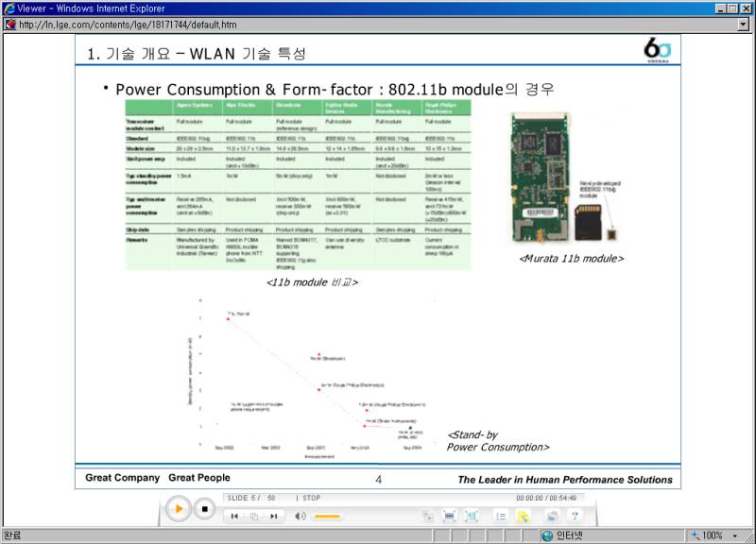Open the slide list icon
Screen dimensions: 756x544
click(501, 517)
